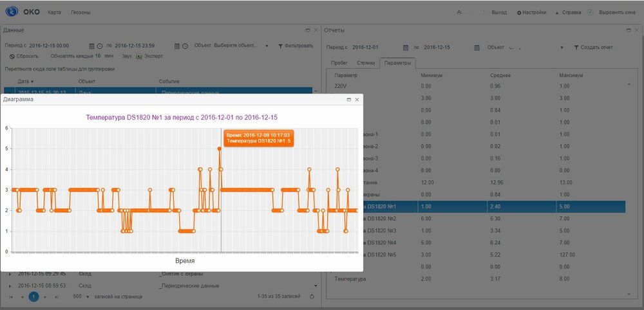
Task: Click the Фильтровать button
Action: (x=296, y=46)
